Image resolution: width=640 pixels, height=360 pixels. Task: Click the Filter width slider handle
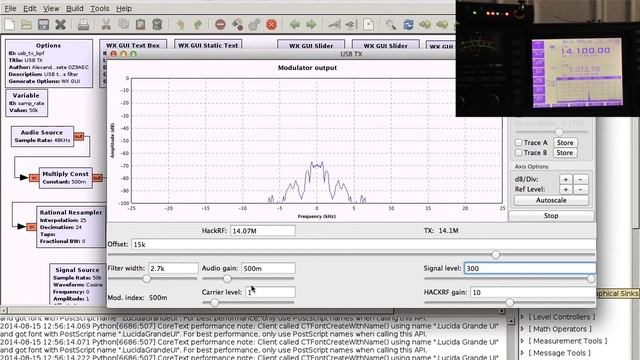147,279
